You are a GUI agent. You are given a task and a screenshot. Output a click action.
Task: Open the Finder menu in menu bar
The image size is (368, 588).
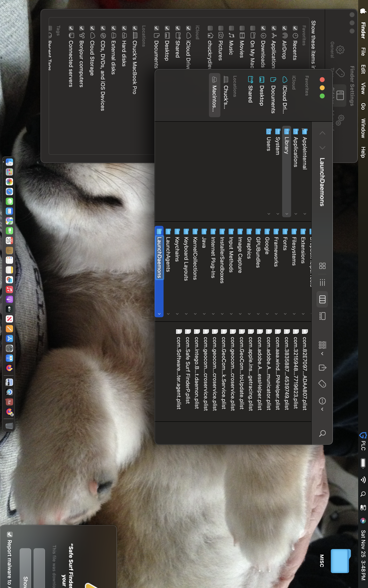(x=363, y=31)
